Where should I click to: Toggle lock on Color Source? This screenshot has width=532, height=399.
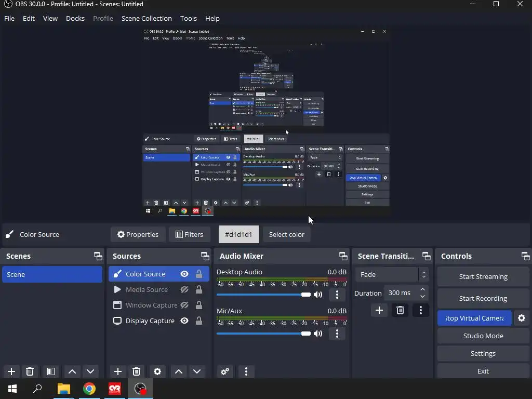click(199, 274)
